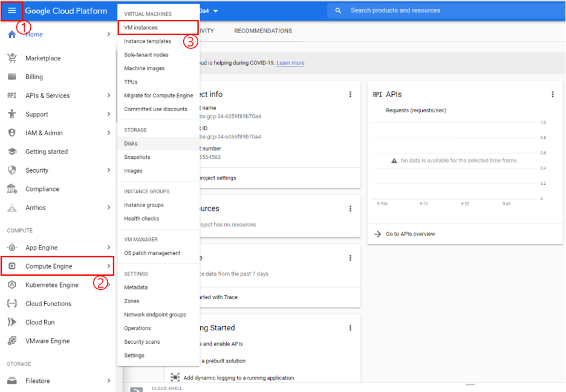Open Instance groups entry
Viewport: 566px width, 392px height.
tap(144, 205)
